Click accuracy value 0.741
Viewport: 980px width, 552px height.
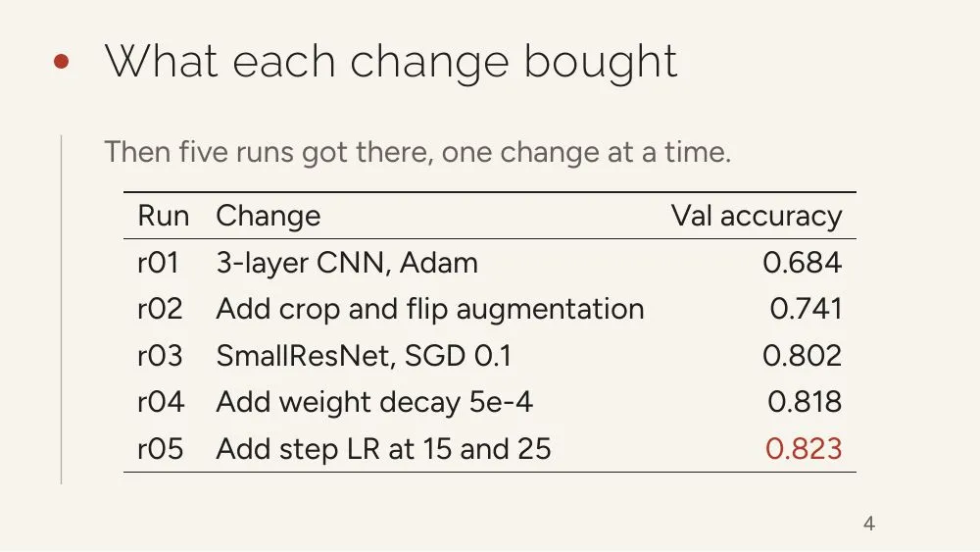pyautogui.click(x=806, y=309)
